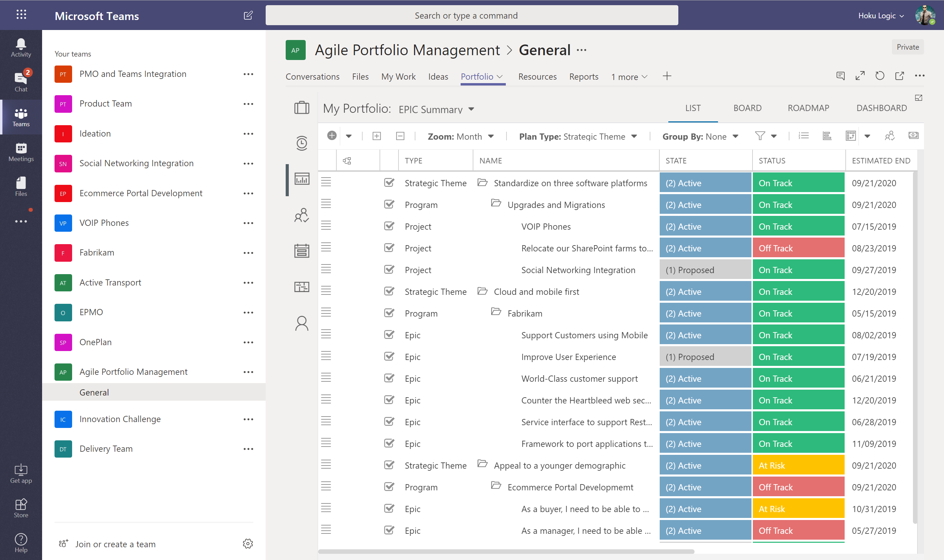Toggle checkbox for Appeal to a younger demographic
944x560 pixels.
tap(389, 465)
